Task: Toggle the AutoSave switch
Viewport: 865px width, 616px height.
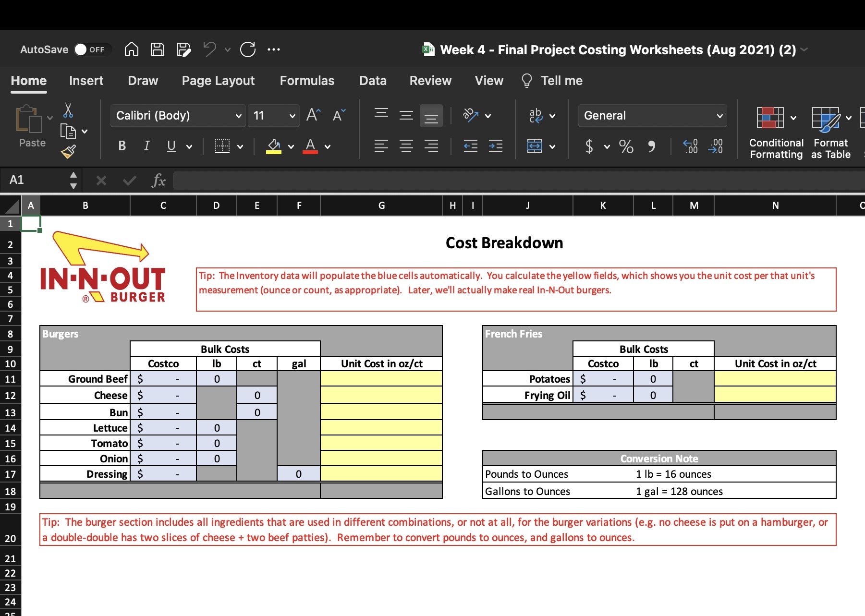Action: click(93, 49)
